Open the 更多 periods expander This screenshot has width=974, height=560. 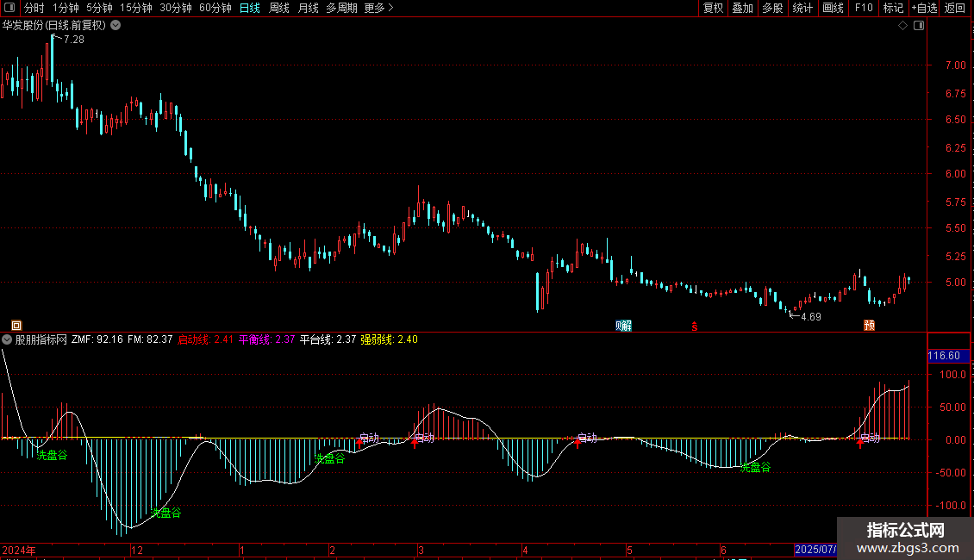click(378, 8)
